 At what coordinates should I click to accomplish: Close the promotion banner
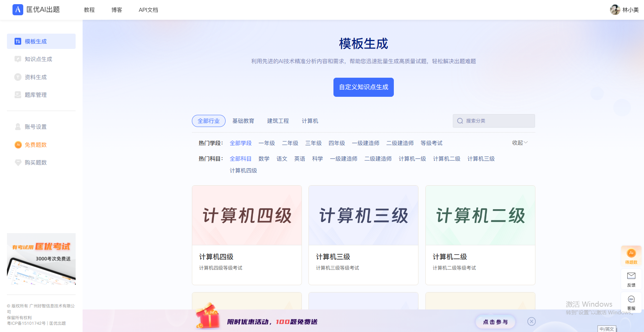click(x=531, y=321)
